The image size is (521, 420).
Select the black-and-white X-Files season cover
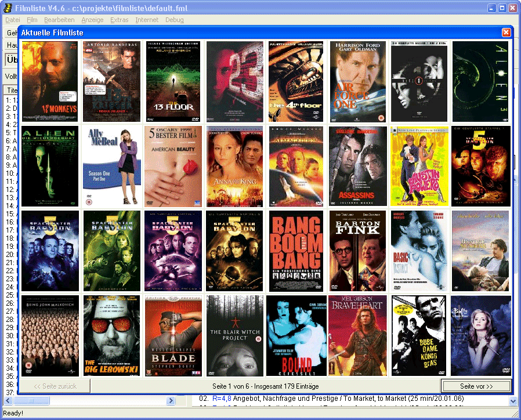coord(419,81)
